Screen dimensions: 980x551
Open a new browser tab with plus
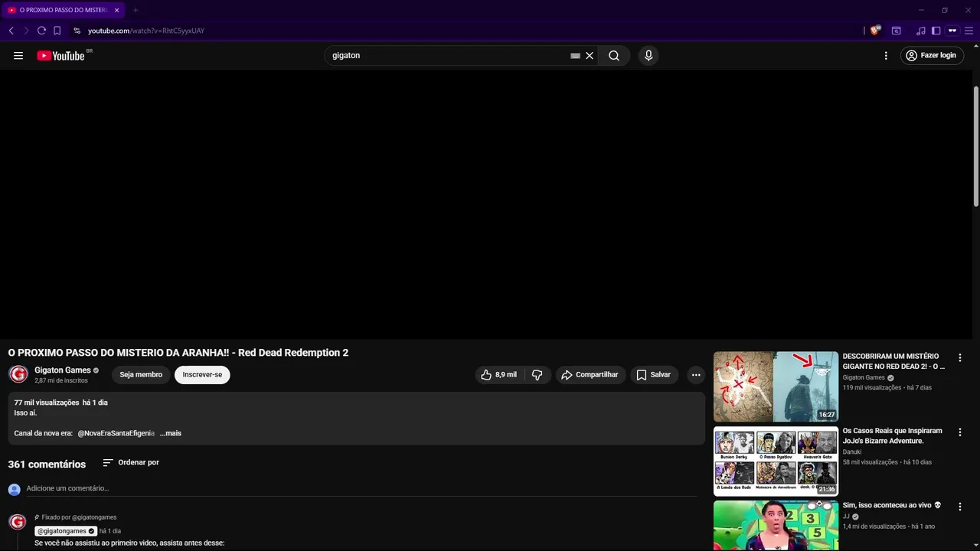pos(136,10)
